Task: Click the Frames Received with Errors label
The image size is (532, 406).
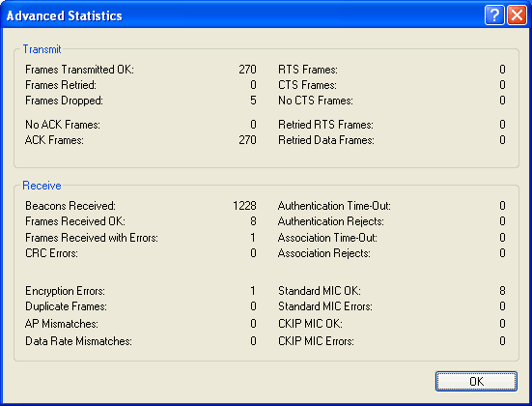Action: [92, 238]
